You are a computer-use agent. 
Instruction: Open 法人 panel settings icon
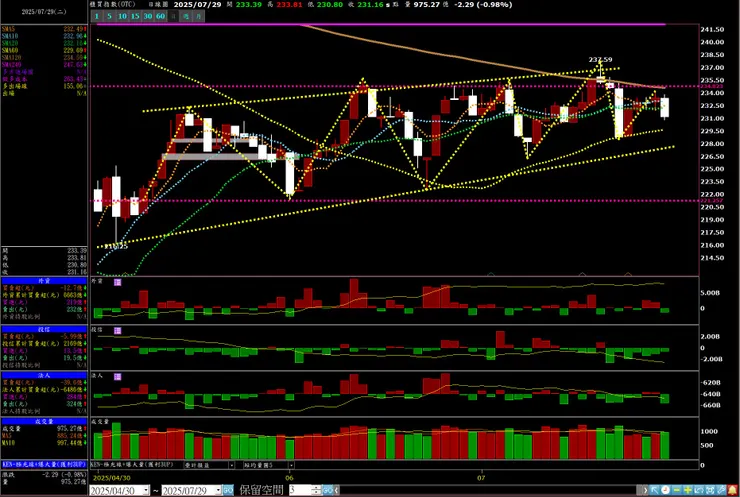point(118,377)
